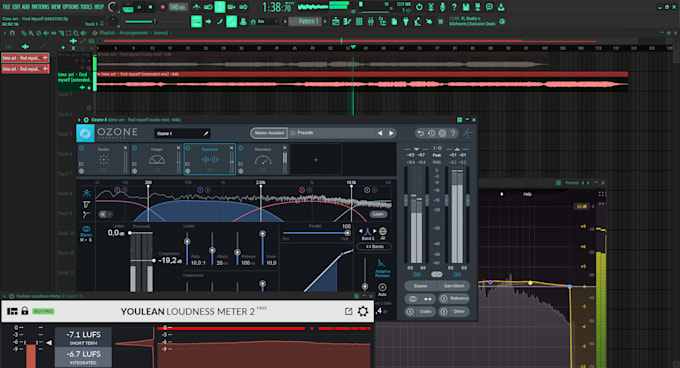The image size is (680, 368).
Task: Open the playlist window options arrow
Action: tap(5, 33)
